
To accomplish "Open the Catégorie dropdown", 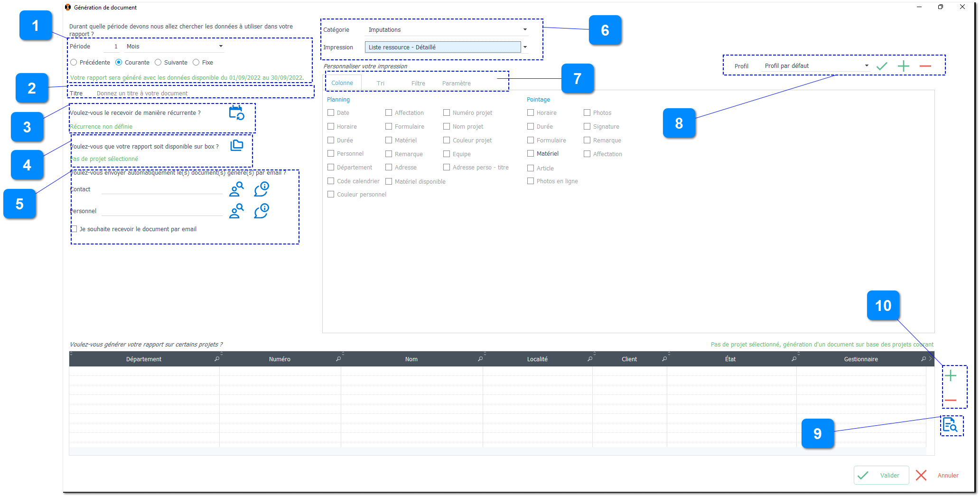I will pyautogui.click(x=525, y=30).
